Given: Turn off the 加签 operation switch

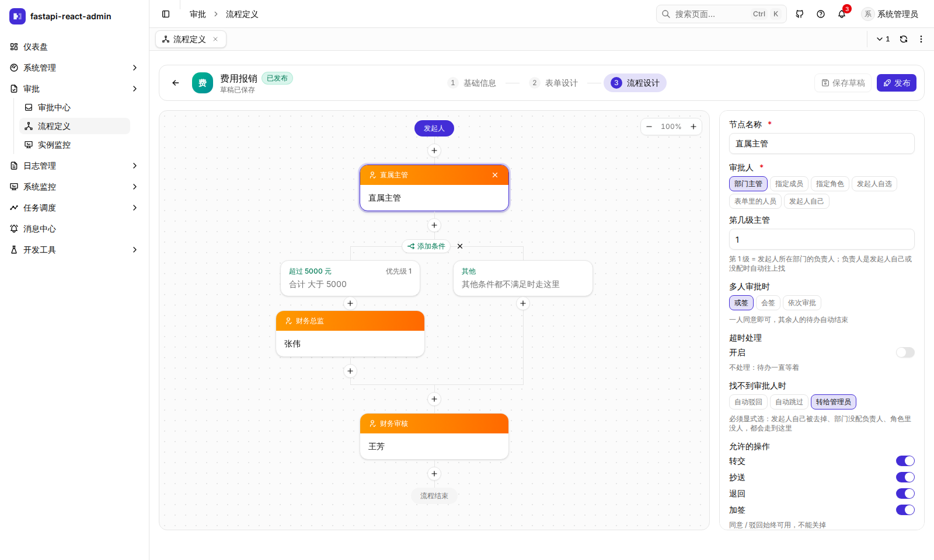Looking at the screenshot, I should coord(905,510).
